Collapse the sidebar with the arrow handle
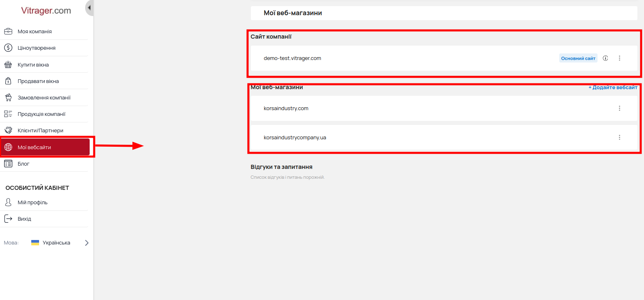Screen dimensions: 644x300 pos(89,8)
